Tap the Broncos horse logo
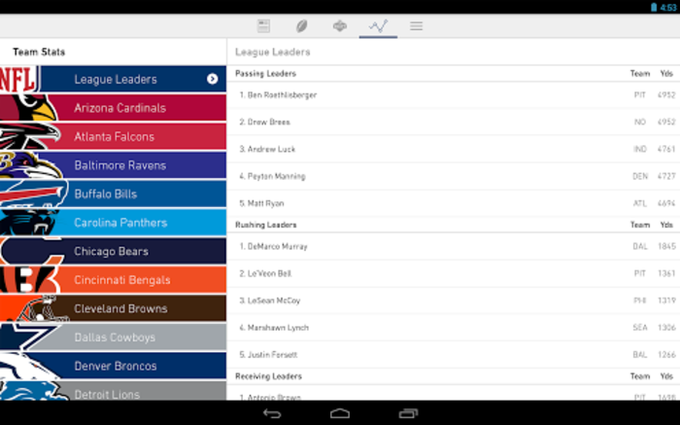 pos(29,365)
